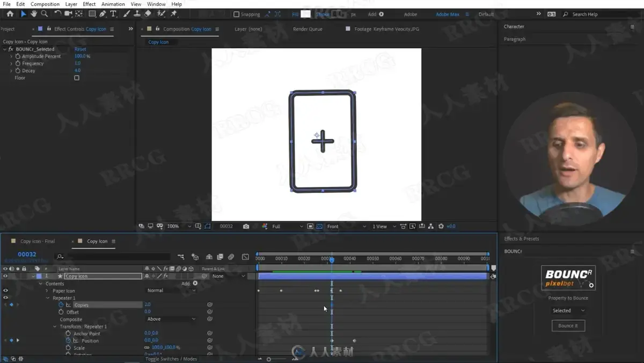Collapse the Repeater 1 group
This screenshot has height=363, width=644.
[47, 298]
